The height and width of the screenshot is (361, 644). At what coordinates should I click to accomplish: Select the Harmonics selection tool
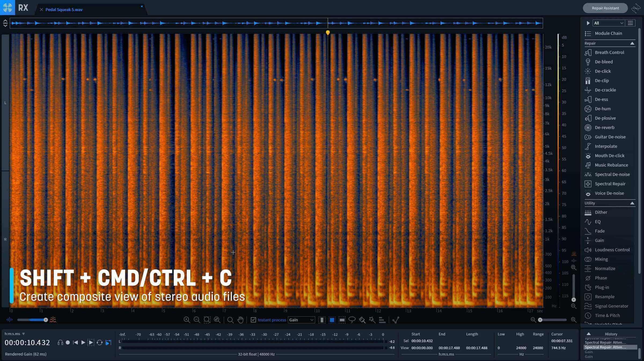click(382, 320)
